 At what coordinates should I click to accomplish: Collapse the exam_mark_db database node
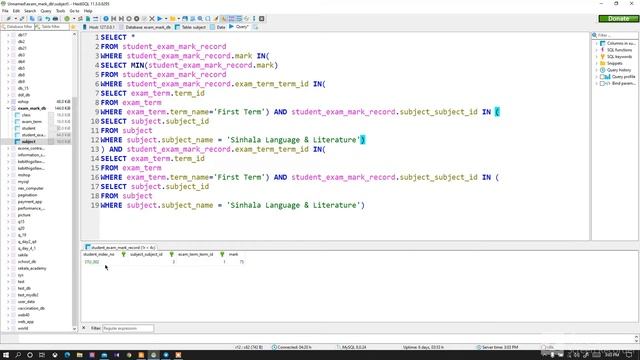[8, 108]
